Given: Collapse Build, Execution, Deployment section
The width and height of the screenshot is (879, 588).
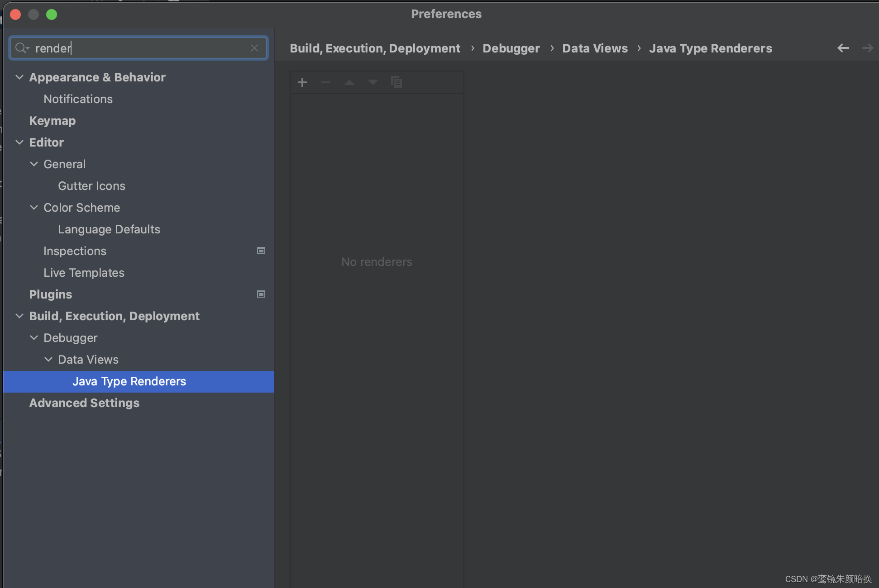Looking at the screenshot, I should [19, 316].
